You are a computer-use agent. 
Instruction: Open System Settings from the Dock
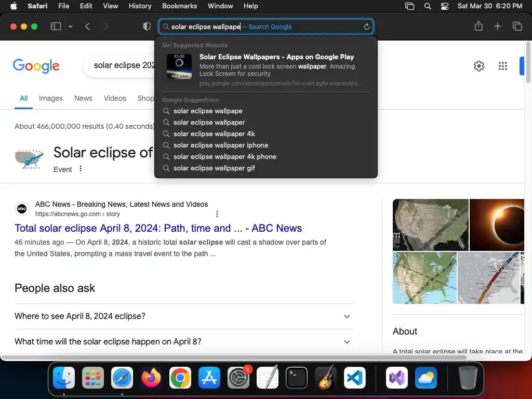(238, 378)
